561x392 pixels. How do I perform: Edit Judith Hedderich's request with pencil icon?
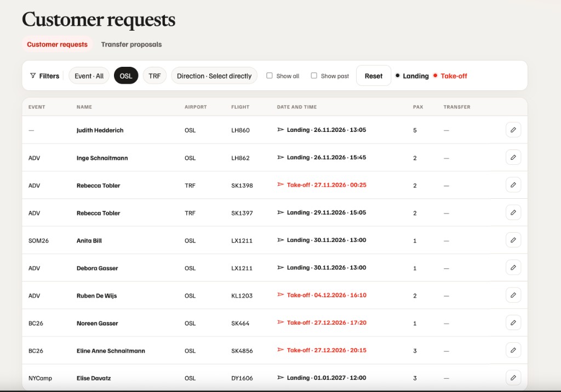(513, 130)
